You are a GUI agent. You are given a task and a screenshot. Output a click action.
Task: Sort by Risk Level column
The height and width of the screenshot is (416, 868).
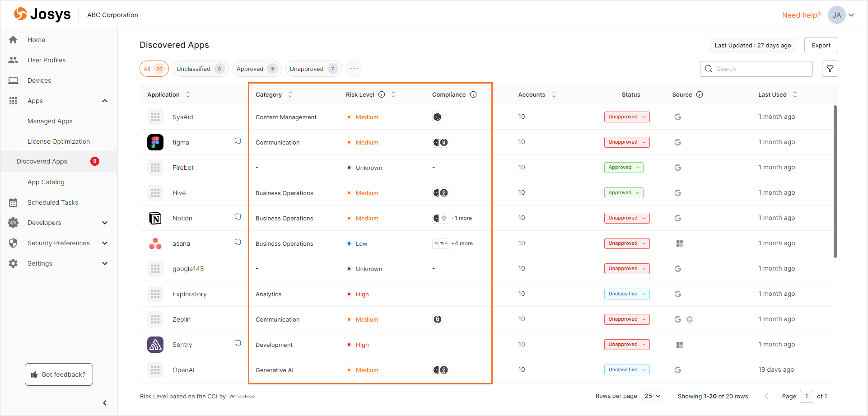(x=393, y=94)
